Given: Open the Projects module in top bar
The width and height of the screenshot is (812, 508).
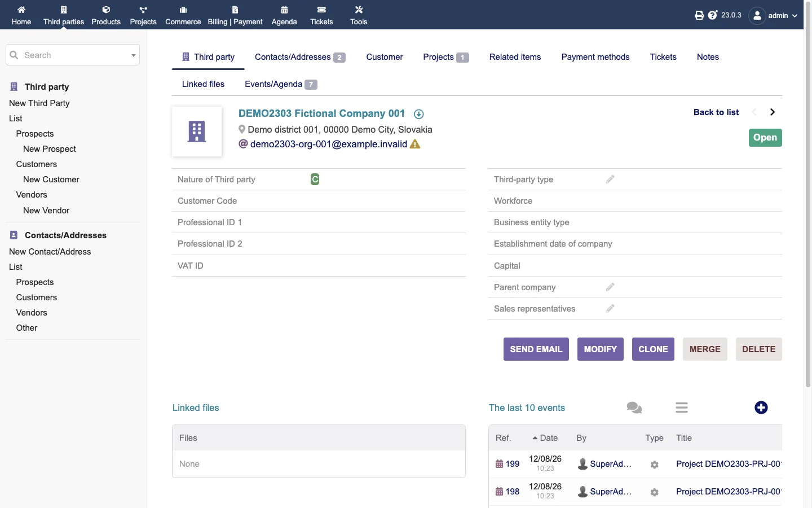Looking at the screenshot, I should (x=143, y=15).
